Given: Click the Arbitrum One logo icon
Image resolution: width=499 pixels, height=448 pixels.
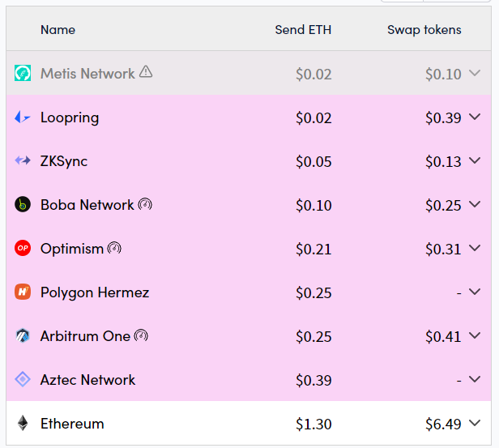Looking at the screenshot, I should 23,336.
